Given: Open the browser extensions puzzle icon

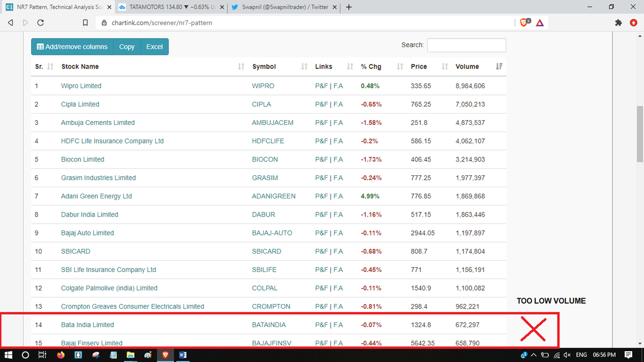Looking at the screenshot, I should tap(619, 23).
